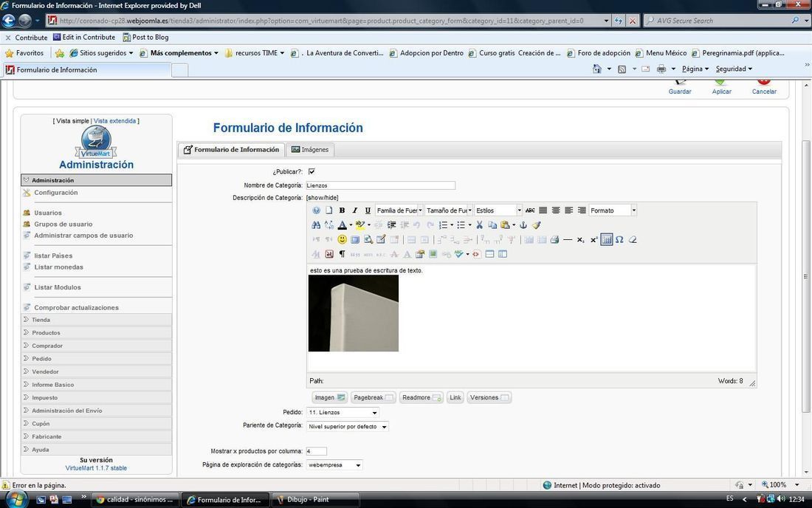Image resolution: width=812 pixels, height=508 pixels.
Task: Click the Cancelar button
Action: pos(764,88)
